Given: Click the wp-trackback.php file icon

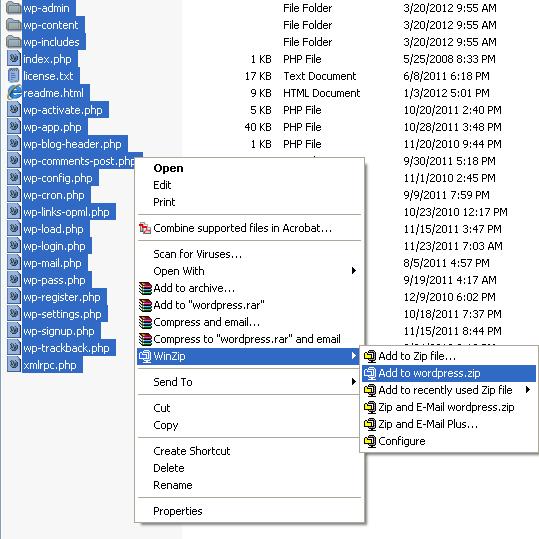Looking at the screenshot, I should [14, 348].
